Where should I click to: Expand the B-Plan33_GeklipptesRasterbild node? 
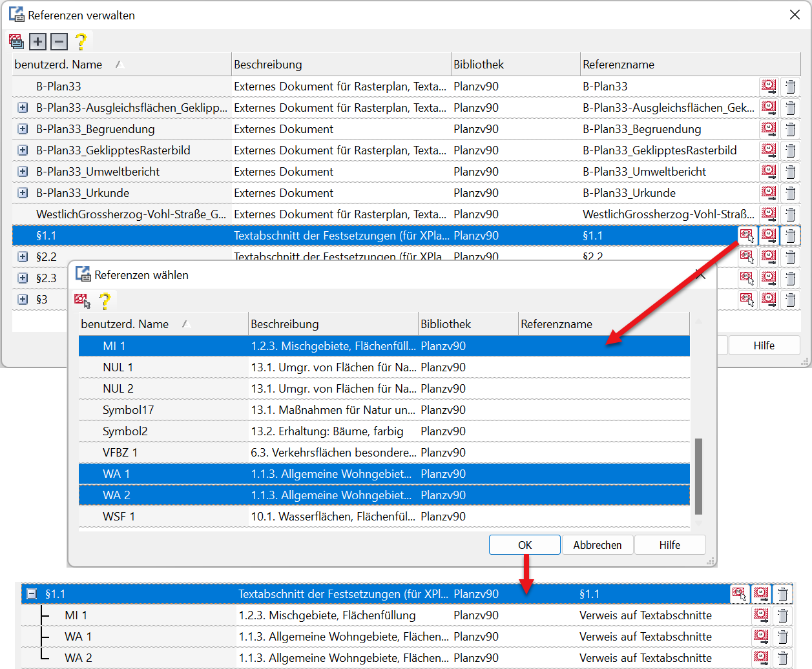pyautogui.click(x=23, y=150)
